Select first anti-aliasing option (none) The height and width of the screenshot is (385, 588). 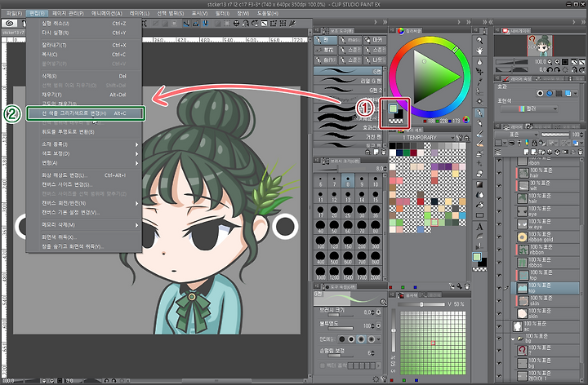click(x=342, y=339)
